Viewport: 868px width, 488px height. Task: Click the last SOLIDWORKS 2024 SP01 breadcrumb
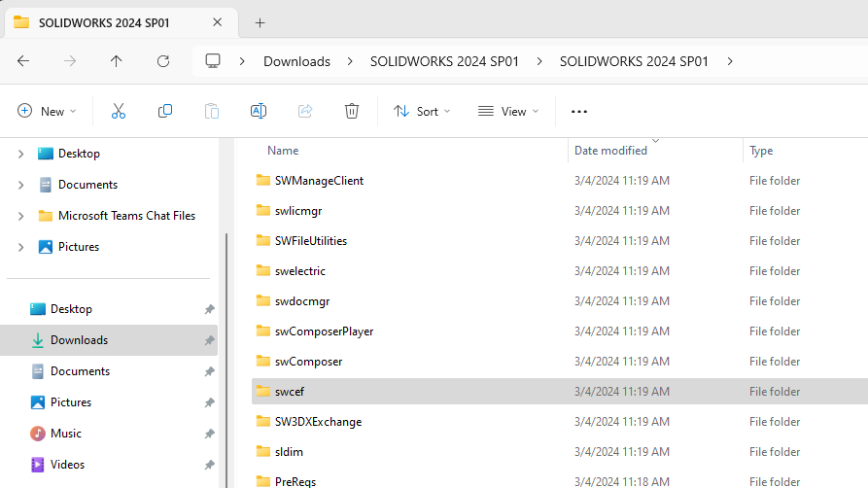(x=634, y=61)
